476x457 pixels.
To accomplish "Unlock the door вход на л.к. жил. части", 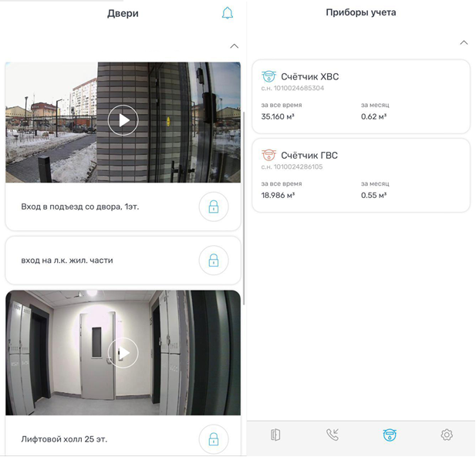I will pyautogui.click(x=214, y=260).
